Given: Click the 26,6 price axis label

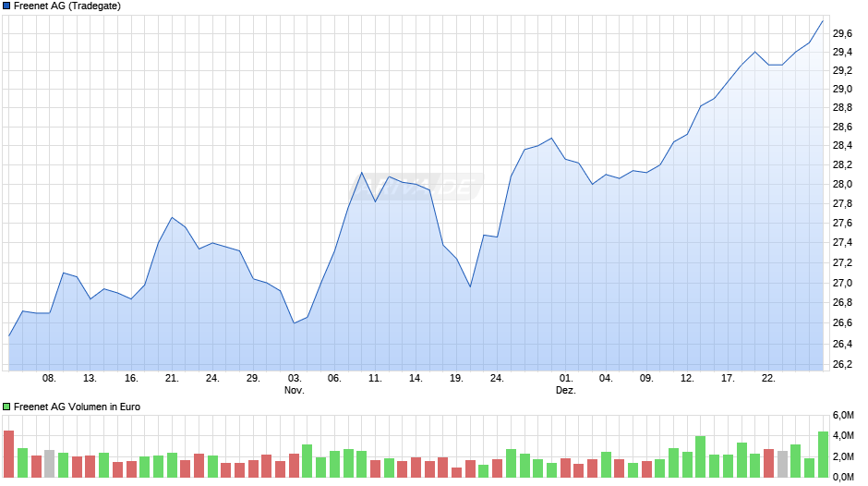Looking at the screenshot, I should (x=842, y=323).
